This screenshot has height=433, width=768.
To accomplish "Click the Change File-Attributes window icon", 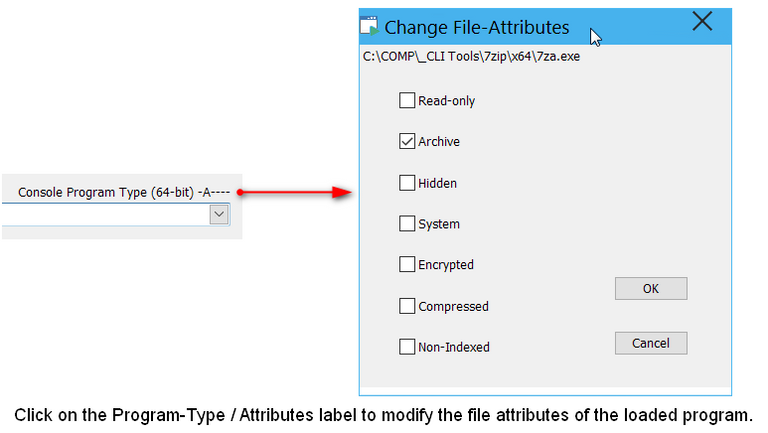I will [370, 26].
